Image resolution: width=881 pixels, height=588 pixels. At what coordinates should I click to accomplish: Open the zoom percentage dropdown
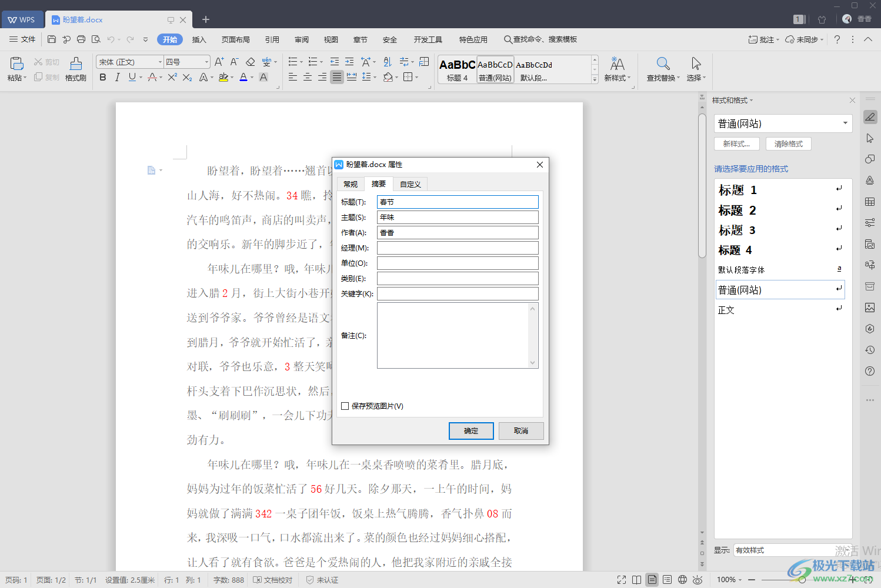pos(729,580)
